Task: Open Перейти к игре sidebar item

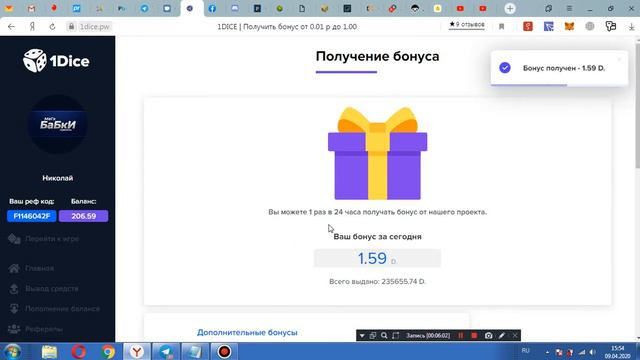Action: [x=52, y=239]
